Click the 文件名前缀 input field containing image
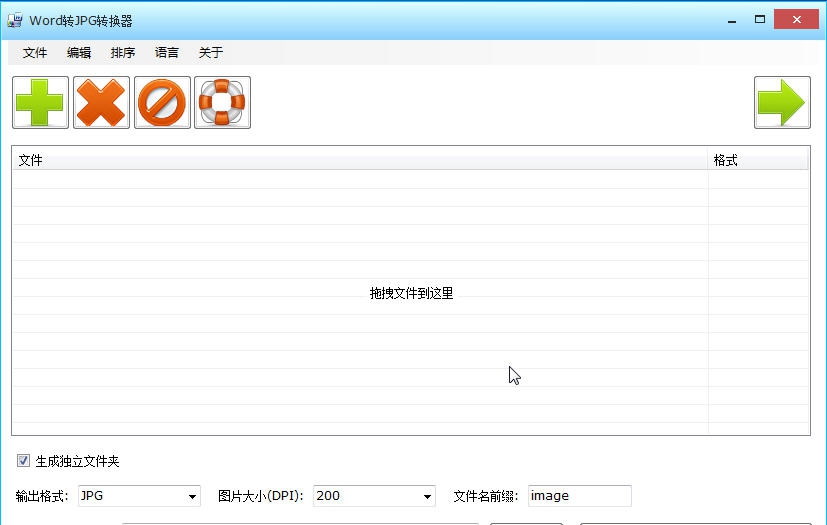This screenshot has width=827, height=525. 580,496
